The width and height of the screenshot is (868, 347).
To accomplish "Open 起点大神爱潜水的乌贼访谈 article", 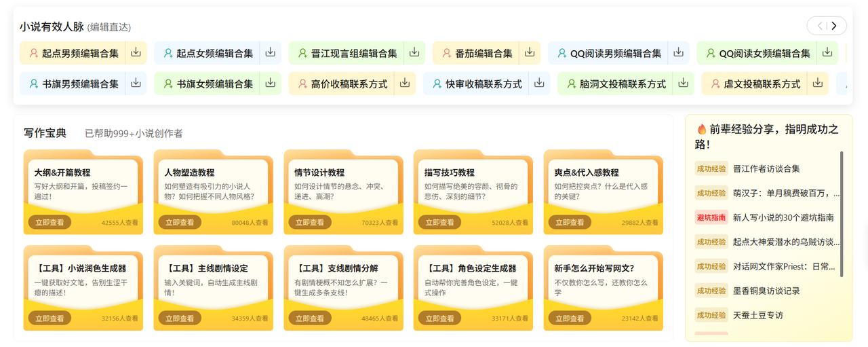I will coord(787,242).
